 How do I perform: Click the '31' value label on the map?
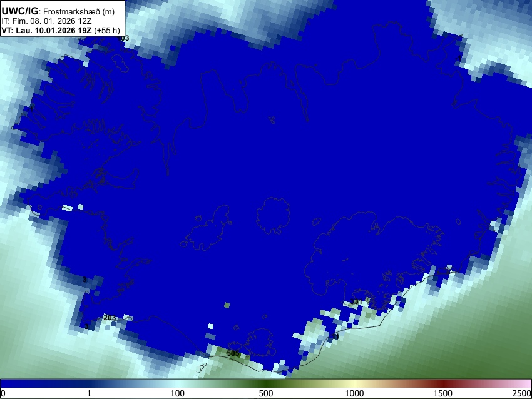(357, 301)
